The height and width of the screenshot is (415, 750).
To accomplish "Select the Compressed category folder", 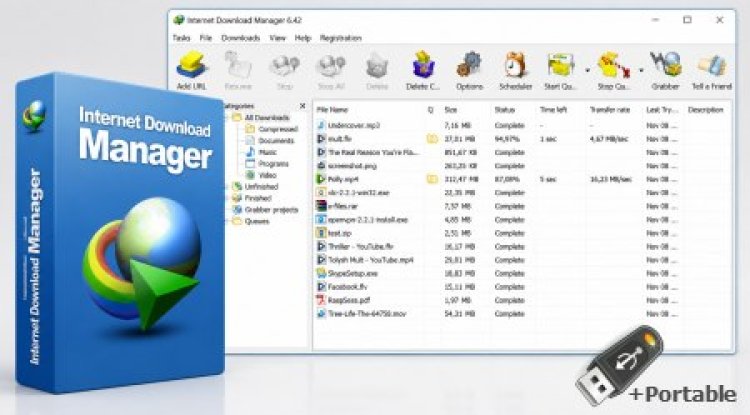I will [x=278, y=129].
